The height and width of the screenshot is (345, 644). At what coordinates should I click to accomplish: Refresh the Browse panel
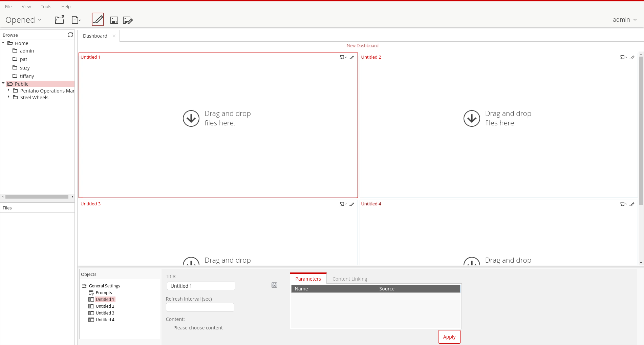click(70, 35)
